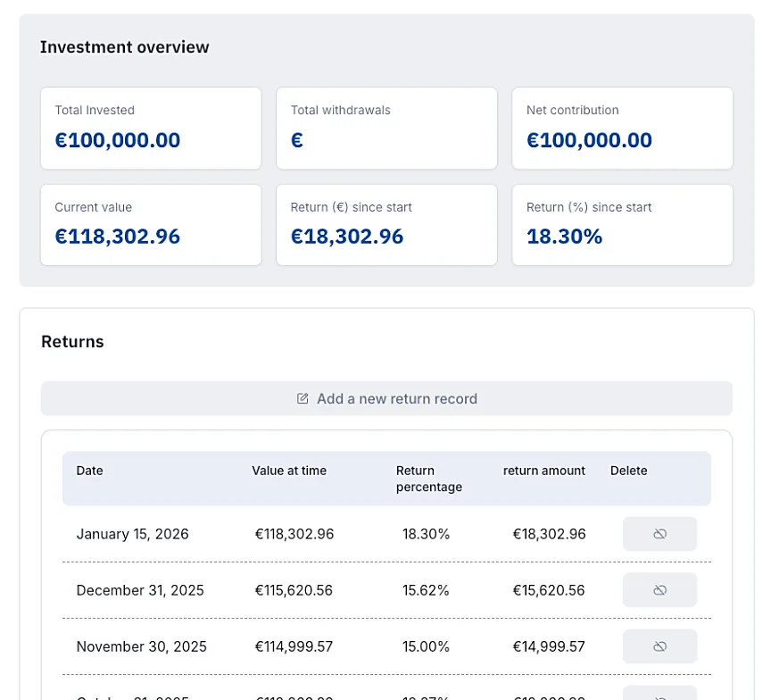Select the Total withdrawals card
Screen dimensions: 771x700
click(x=386, y=129)
